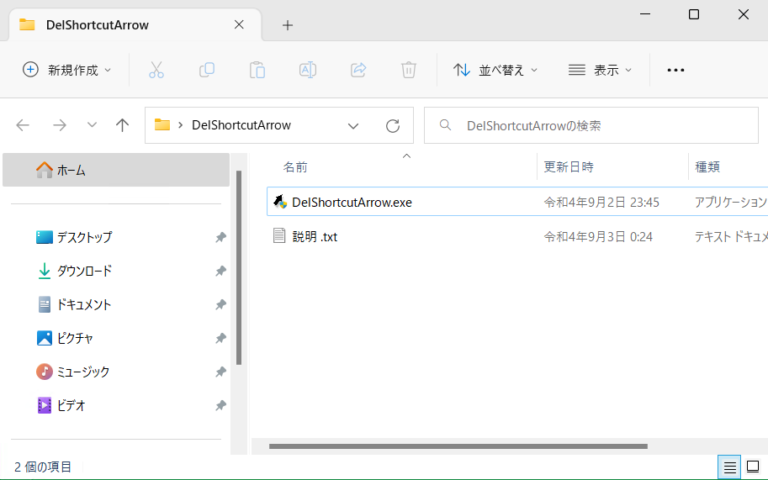Click the Copy icon in toolbar
Screen dimensions: 768x480
[207, 70]
